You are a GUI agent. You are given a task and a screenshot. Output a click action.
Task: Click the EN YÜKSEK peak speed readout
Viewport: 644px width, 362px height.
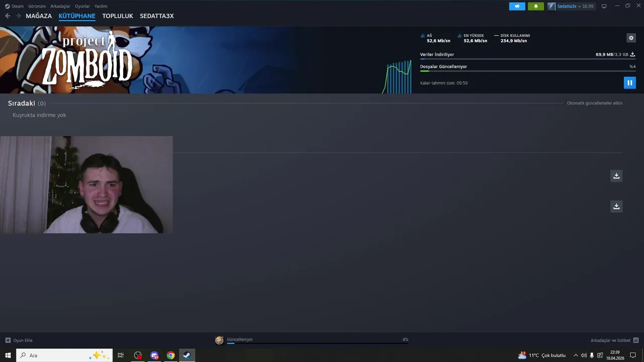pos(472,38)
